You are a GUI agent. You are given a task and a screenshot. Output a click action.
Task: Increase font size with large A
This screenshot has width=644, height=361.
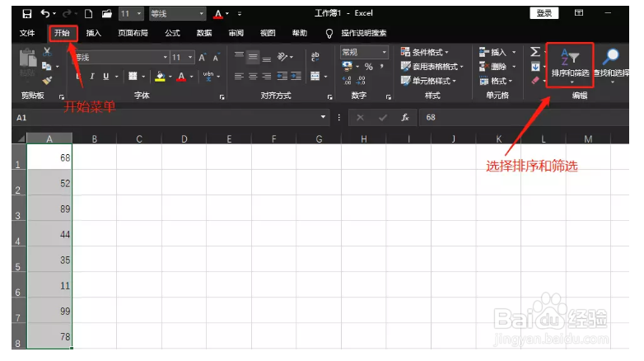tap(202, 58)
